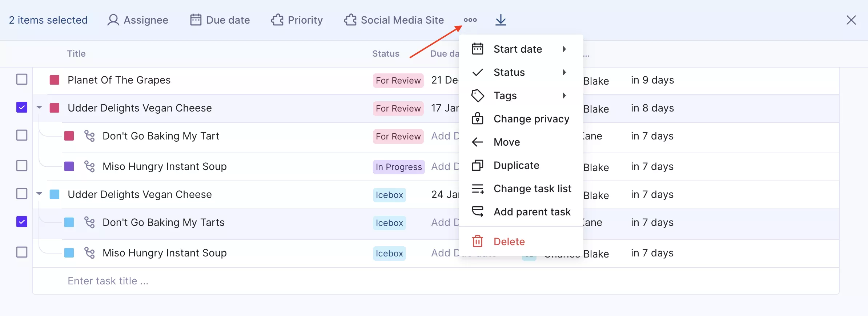Screen dimensions: 868x316
Task: Click the purple color square of Miso Hungry Instant Soup
Action: 69,166
